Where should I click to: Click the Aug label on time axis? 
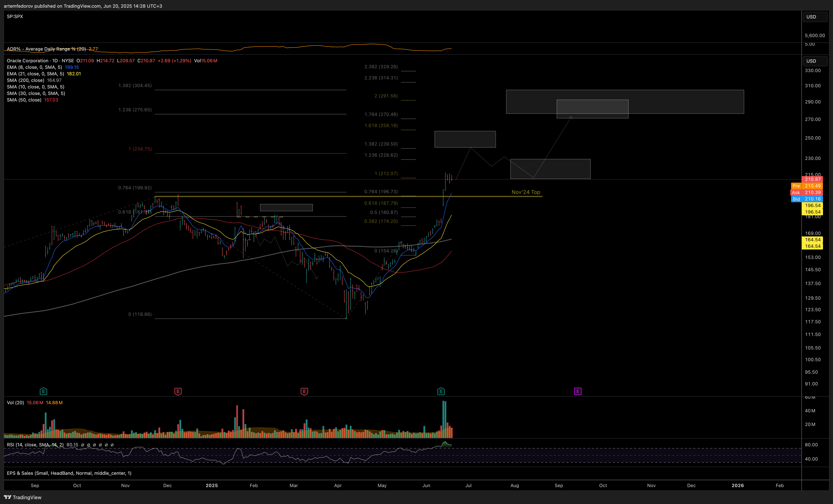(515, 485)
